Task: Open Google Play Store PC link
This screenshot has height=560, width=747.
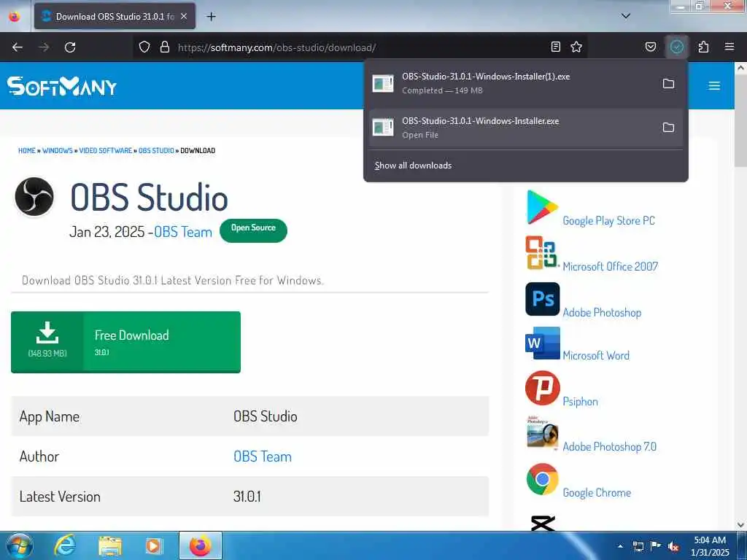Action: [x=609, y=221]
